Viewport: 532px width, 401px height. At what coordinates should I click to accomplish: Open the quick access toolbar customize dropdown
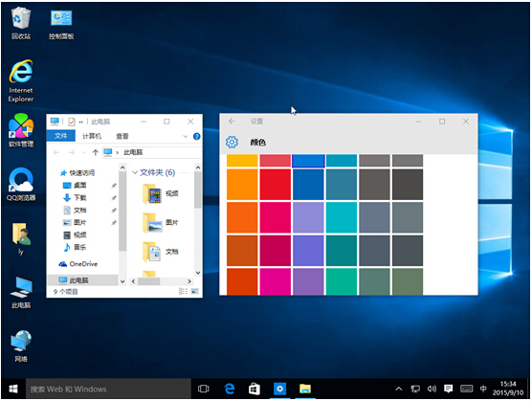coord(81,122)
